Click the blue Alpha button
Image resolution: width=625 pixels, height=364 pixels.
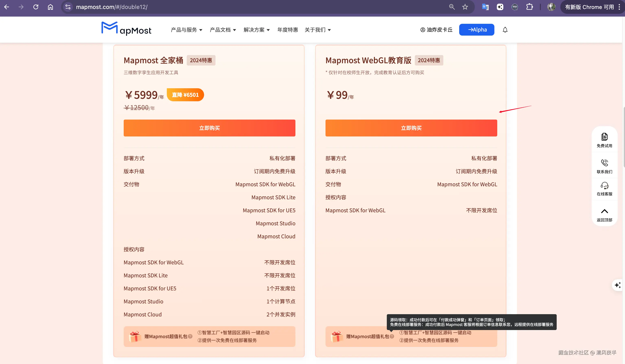476,30
